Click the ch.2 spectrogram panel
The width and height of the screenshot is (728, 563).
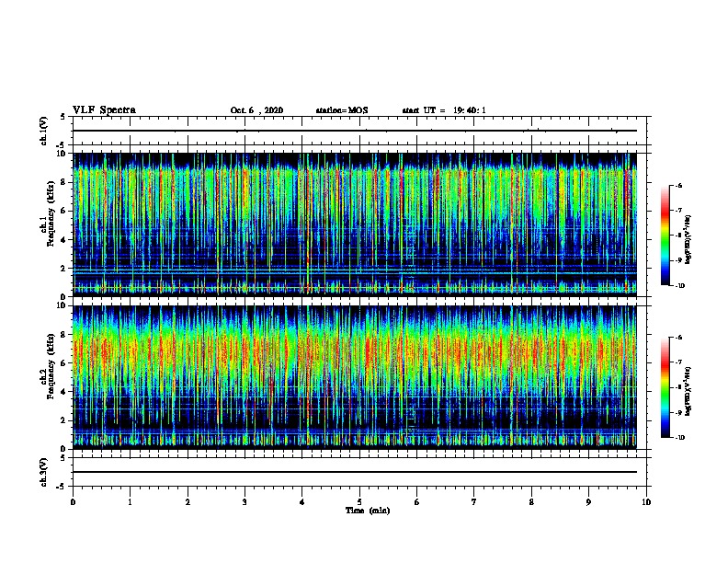355,377
